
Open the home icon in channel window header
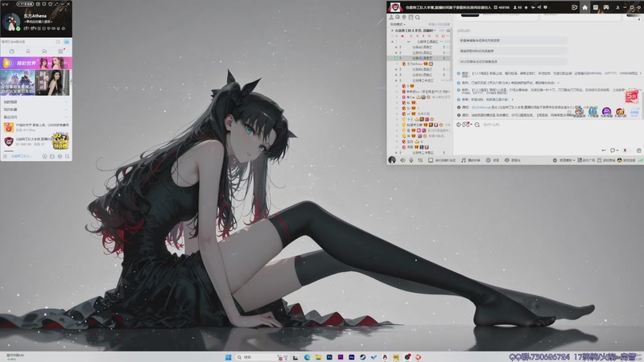[x=585, y=7]
